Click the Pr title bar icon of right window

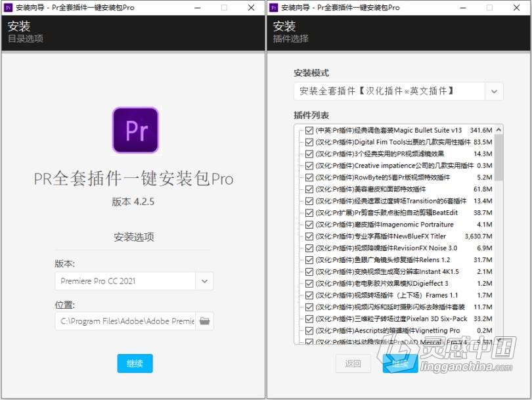point(273,7)
